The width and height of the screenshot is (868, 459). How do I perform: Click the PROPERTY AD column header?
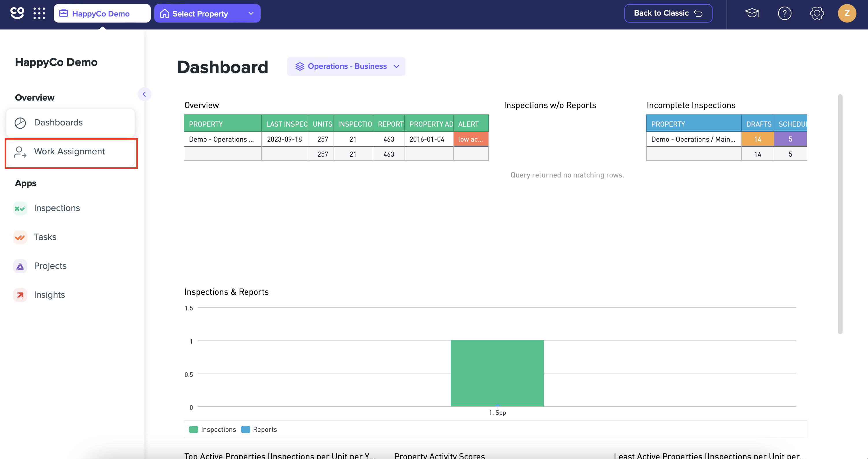coord(429,124)
